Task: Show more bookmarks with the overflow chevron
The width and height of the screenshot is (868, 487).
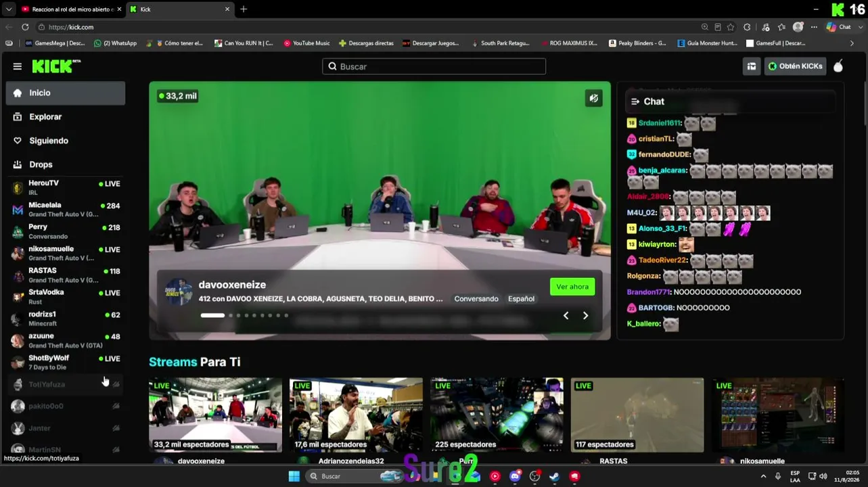Action: [852, 43]
